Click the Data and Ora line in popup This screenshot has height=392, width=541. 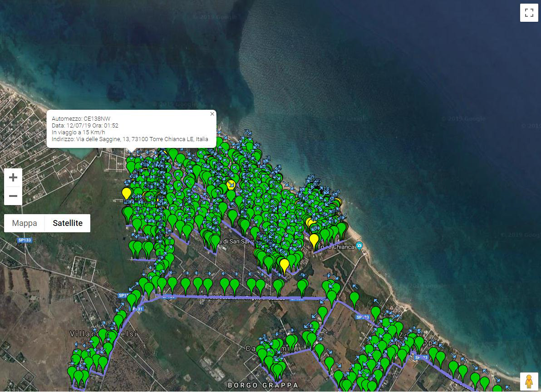pyautogui.click(x=85, y=125)
